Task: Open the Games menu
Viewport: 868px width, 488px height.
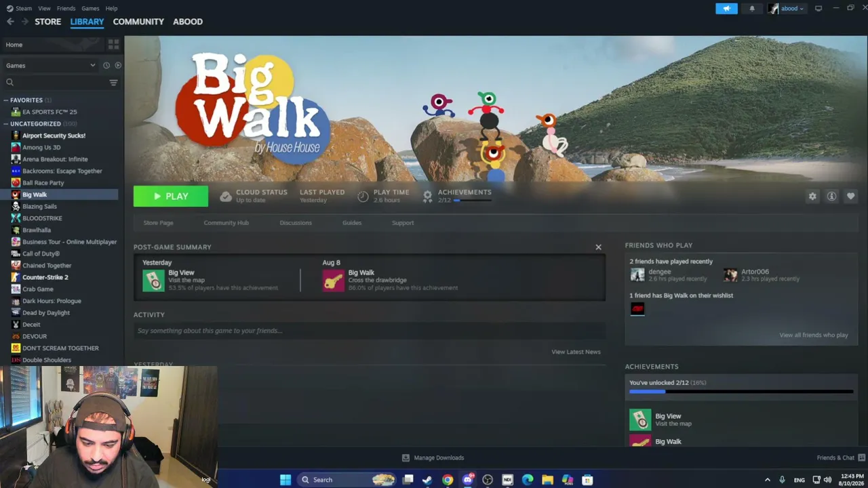Action: (90, 8)
